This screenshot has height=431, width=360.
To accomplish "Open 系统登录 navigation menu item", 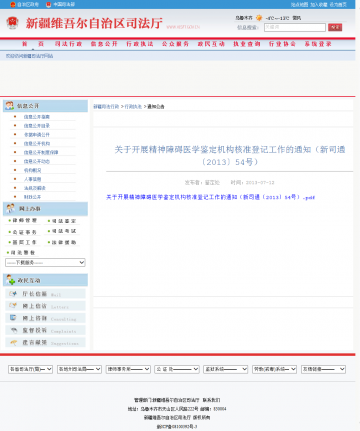I will click(x=318, y=44).
